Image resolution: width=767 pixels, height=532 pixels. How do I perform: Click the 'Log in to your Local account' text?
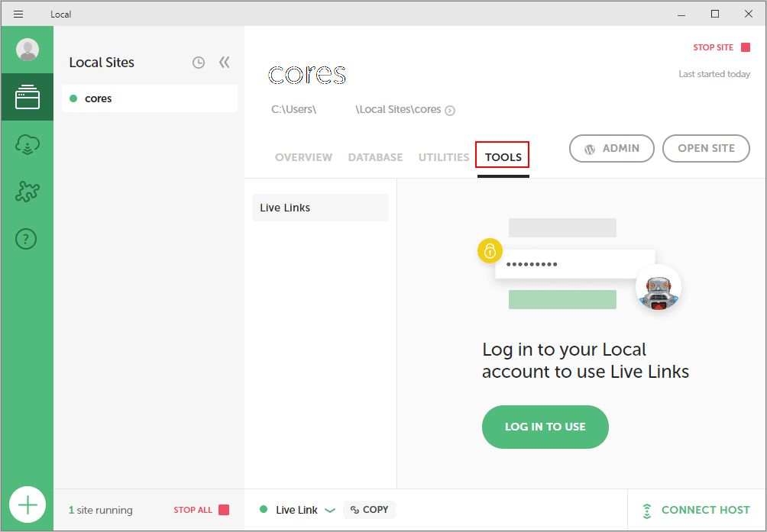585,360
